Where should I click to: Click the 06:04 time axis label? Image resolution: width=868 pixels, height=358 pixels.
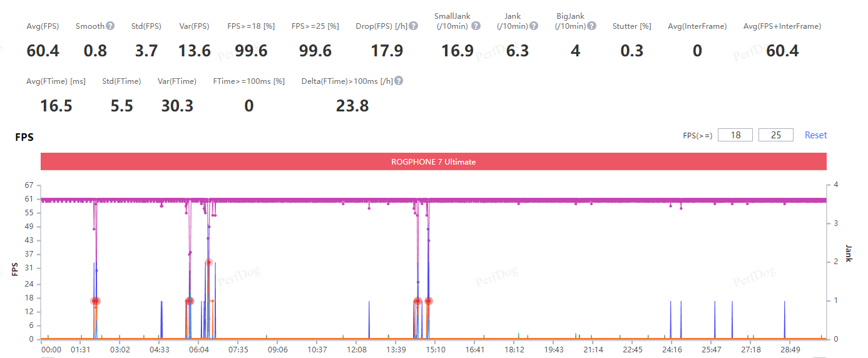tap(199, 349)
